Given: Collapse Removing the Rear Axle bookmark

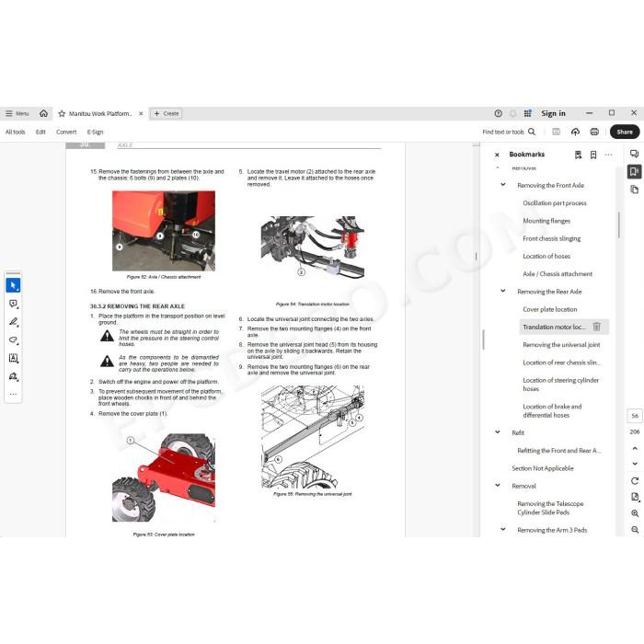Looking at the screenshot, I should 502,291.
